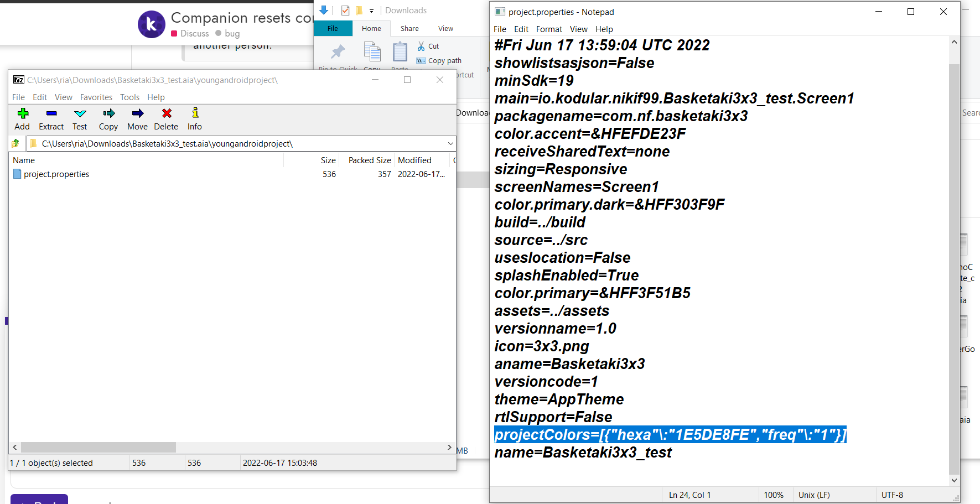Click the 7-Zip horizontal scrollbar thumb
Image resolution: width=980 pixels, height=504 pixels.
(98, 447)
